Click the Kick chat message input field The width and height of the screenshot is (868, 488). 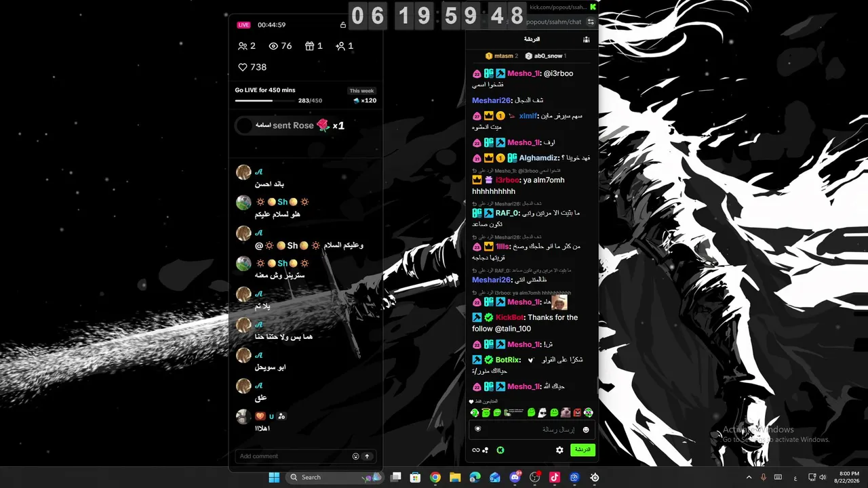(532, 430)
